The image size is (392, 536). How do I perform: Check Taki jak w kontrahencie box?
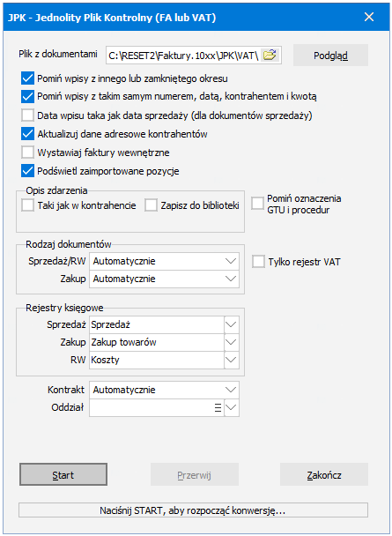point(27,205)
